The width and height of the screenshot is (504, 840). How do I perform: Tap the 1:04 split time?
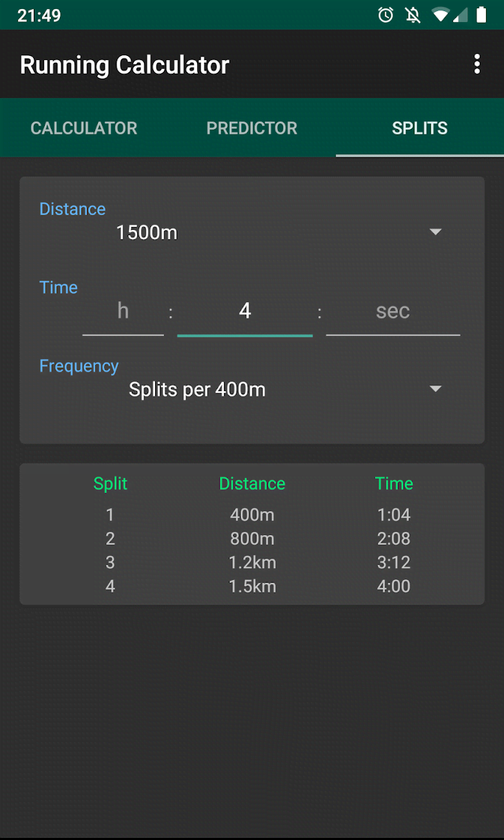pos(394,515)
